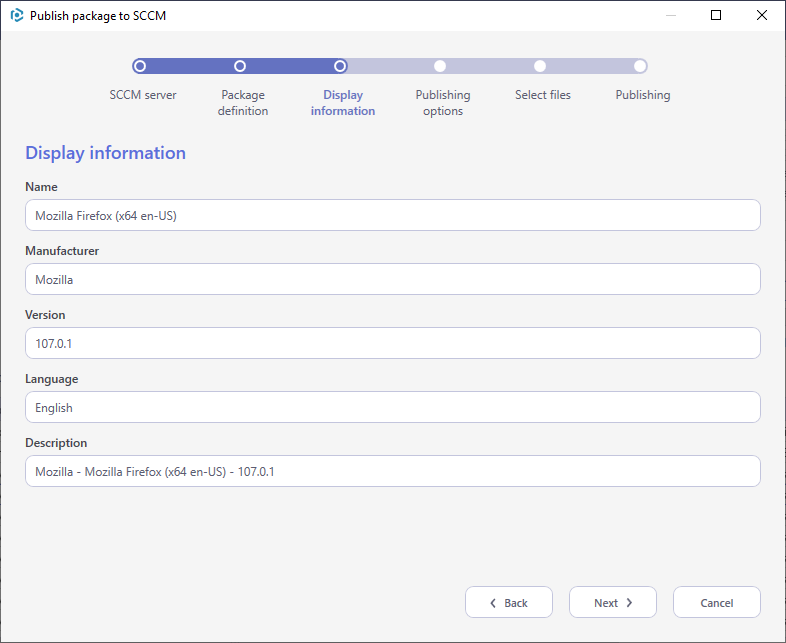This screenshot has height=643, width=786.
Task: Click the window title 'Publish package to SCCM'
Action: click(x=98, y=16)
